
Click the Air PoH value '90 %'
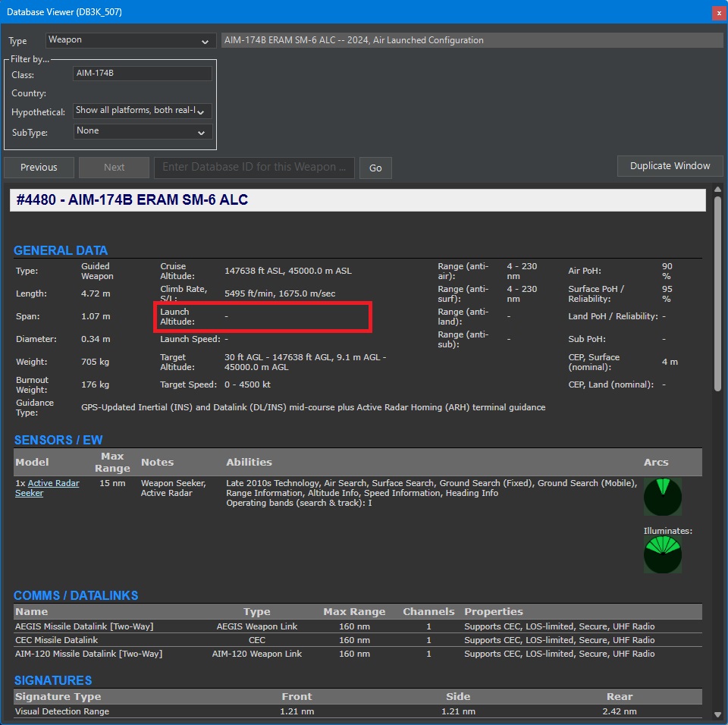(667, 271)
